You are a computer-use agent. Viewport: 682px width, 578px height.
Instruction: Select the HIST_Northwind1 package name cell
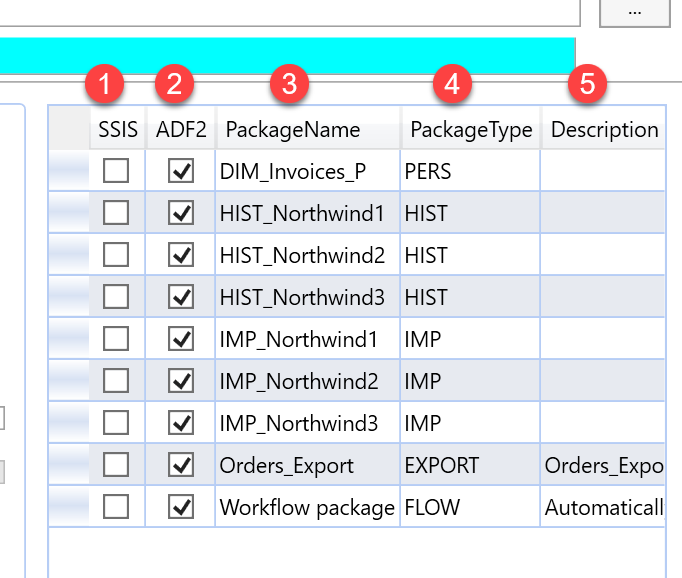308,213
